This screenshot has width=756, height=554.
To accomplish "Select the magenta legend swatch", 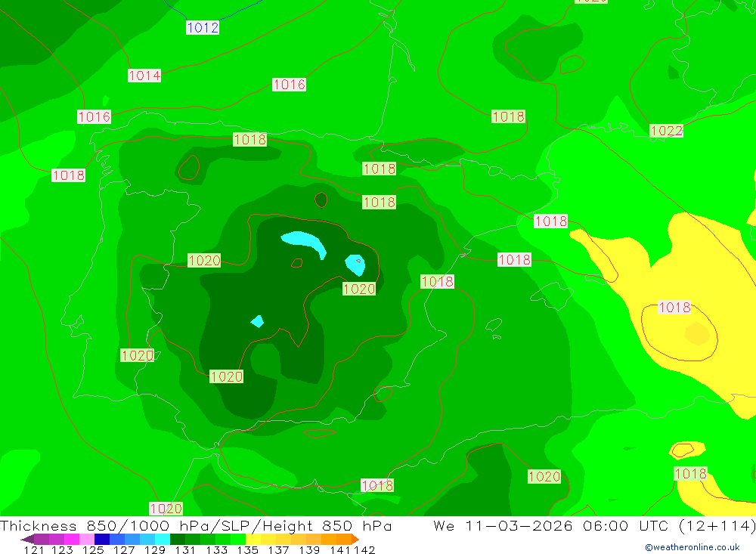I will click(72, 539).
